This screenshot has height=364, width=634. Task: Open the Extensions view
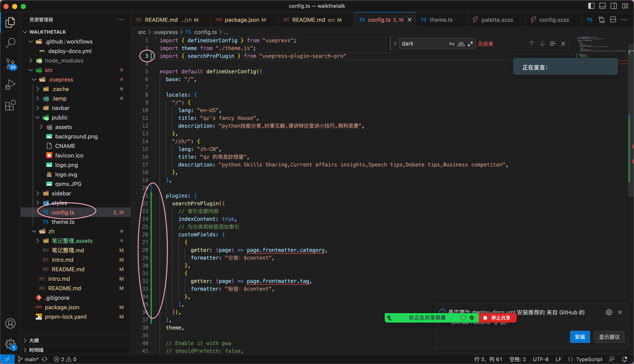(10, 105)
